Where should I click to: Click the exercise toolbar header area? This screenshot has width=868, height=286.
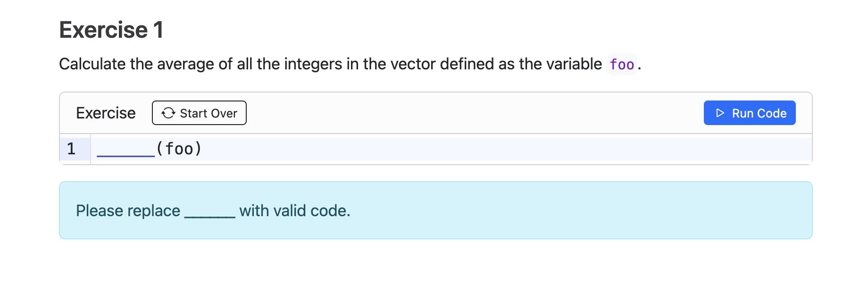(425, 113)
